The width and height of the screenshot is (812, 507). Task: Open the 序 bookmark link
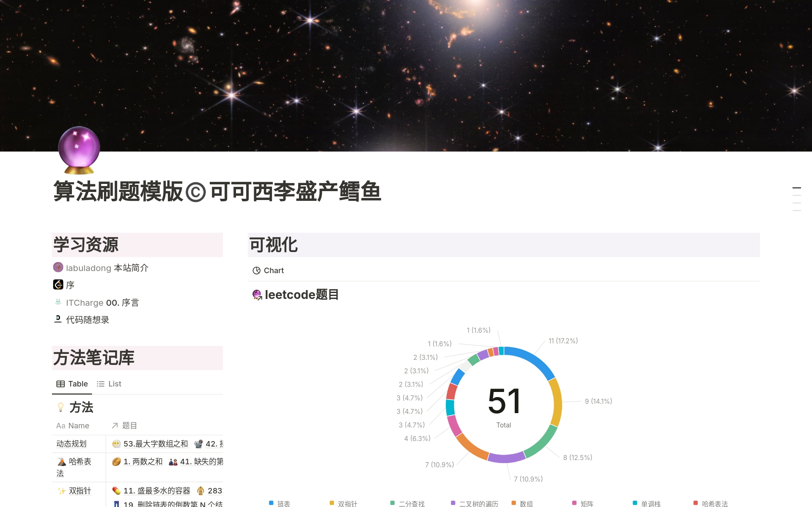coord(70,285)
